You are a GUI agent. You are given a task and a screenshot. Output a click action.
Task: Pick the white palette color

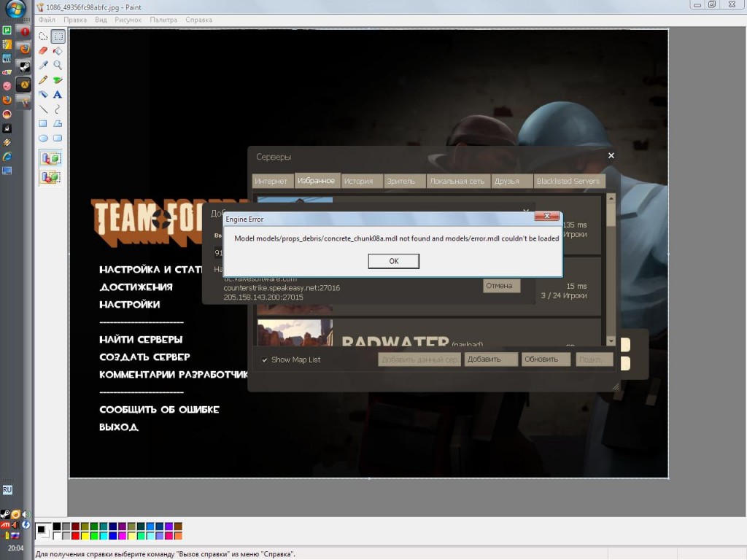pos(57,536)
